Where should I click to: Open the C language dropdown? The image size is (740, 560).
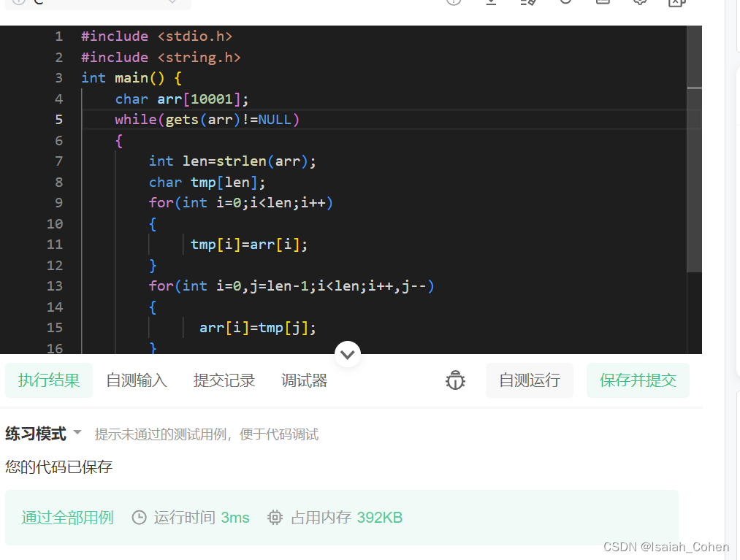[x=95, y=4]
